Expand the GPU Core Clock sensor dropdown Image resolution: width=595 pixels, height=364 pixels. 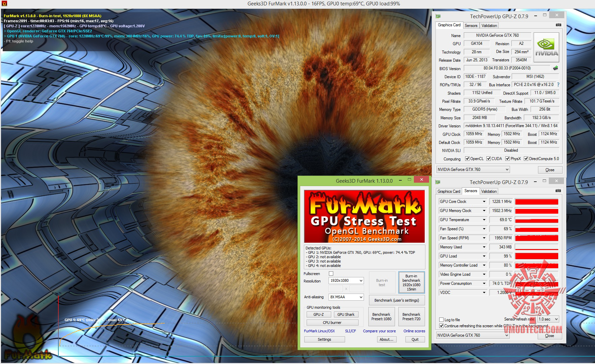484,202
